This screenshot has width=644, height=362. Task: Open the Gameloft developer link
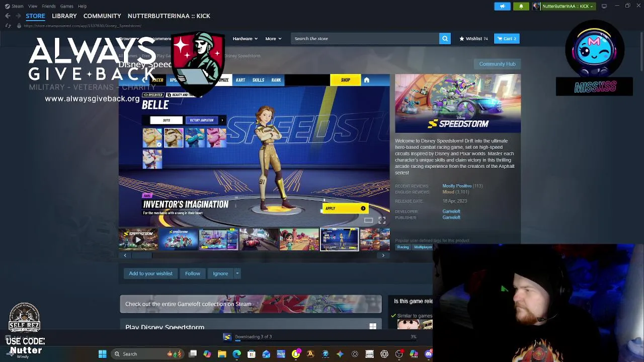pos(451,212)
